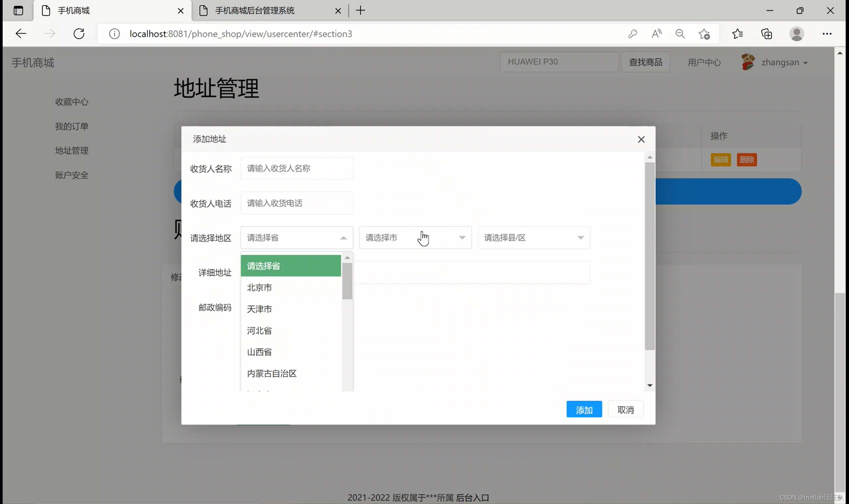Close the 添加地址 dialog

(x=641, y=139)
